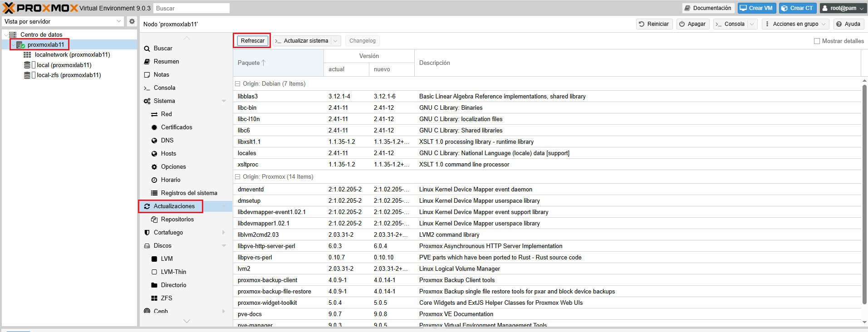The width and height of the screenshot is (868, 332).
Task: Click the Actualizaciones refresh icon
Action: (147, 206)
